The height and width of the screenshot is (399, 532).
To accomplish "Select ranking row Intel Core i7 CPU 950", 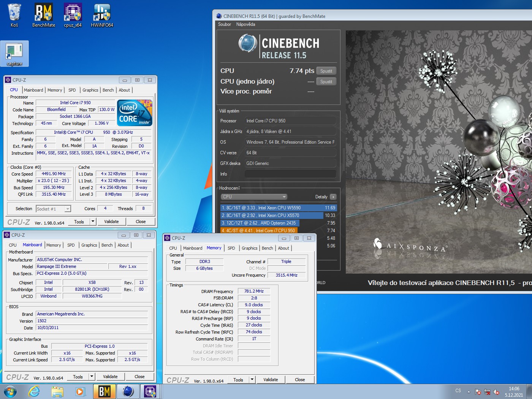I will (x=278, y=230).
